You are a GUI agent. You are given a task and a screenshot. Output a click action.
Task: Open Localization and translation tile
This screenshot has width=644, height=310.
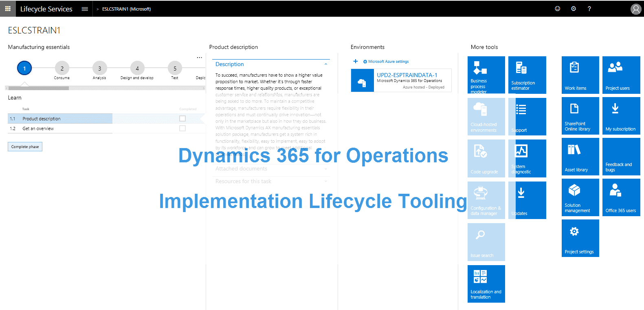[486, 284]
